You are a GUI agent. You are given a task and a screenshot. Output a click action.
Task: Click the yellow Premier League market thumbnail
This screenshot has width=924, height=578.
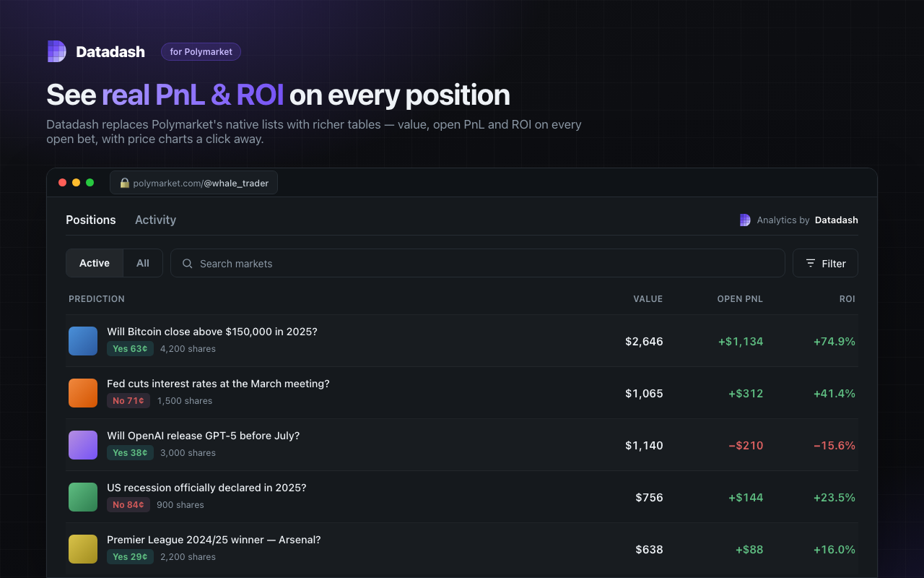click(83, 549)
